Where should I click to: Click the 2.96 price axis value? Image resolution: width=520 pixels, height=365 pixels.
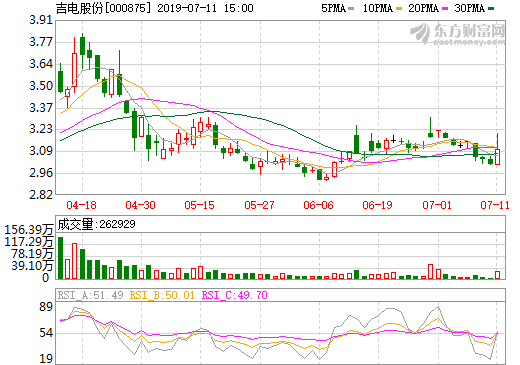(x=41, y=173)
